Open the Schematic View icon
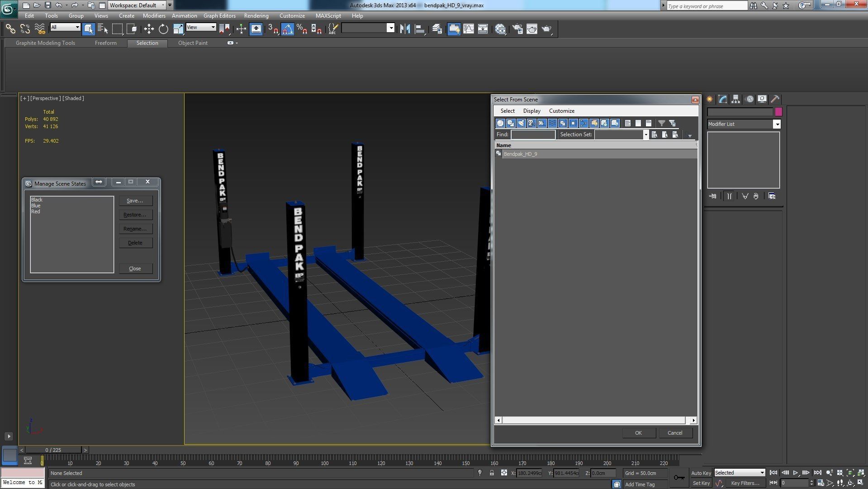This screenshot has height=489, width=868. (483, 29)
